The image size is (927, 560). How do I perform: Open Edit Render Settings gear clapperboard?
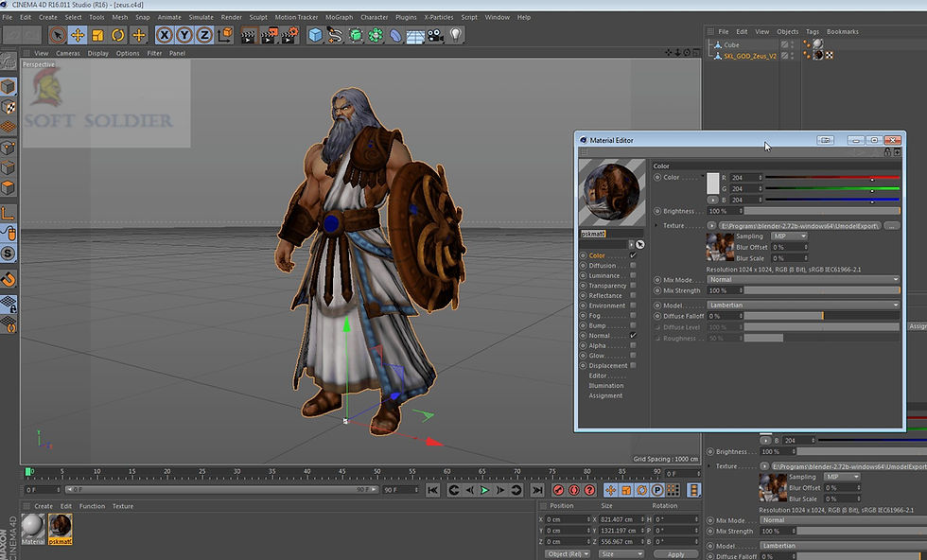pyautogui.click(x=289, y=36)
